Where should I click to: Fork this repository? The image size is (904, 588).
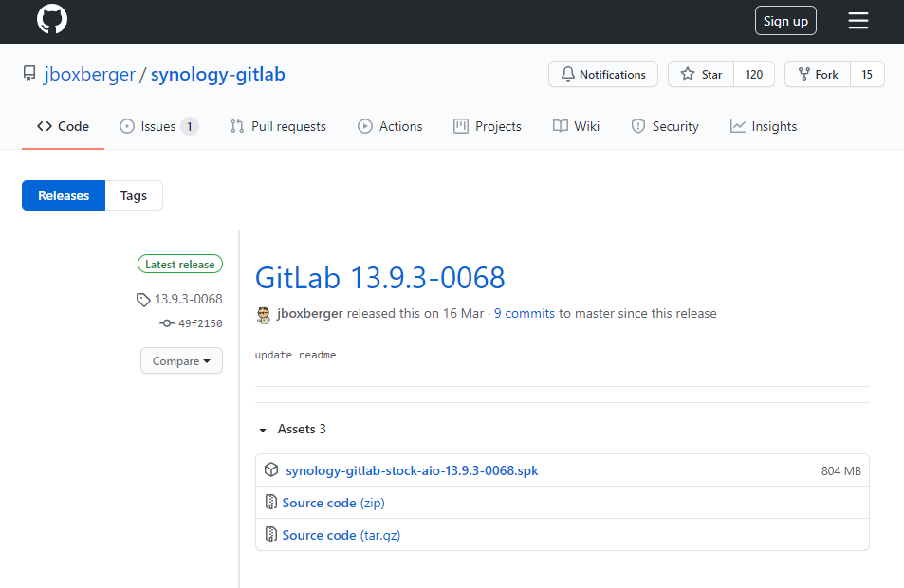click(x=818, y=74)
